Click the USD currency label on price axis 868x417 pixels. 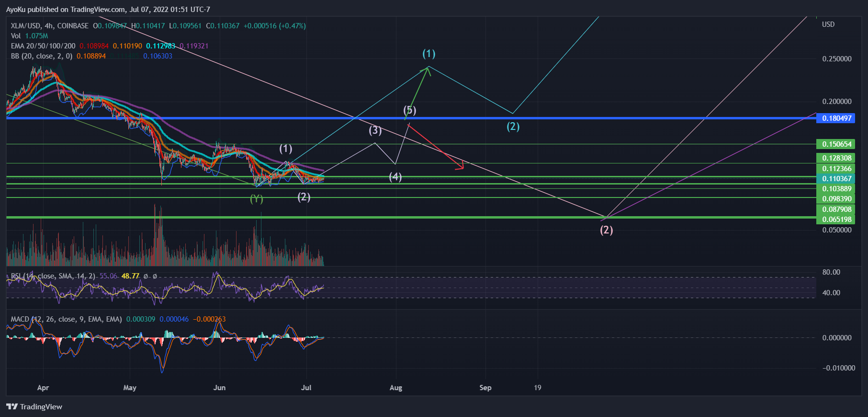tap(828, 24)
